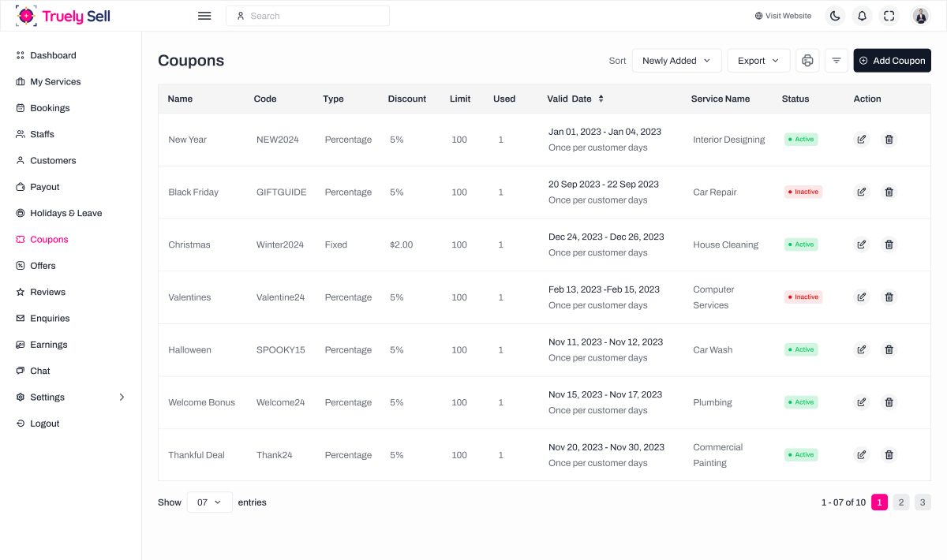Delete the Black Friday coupon

889,192
